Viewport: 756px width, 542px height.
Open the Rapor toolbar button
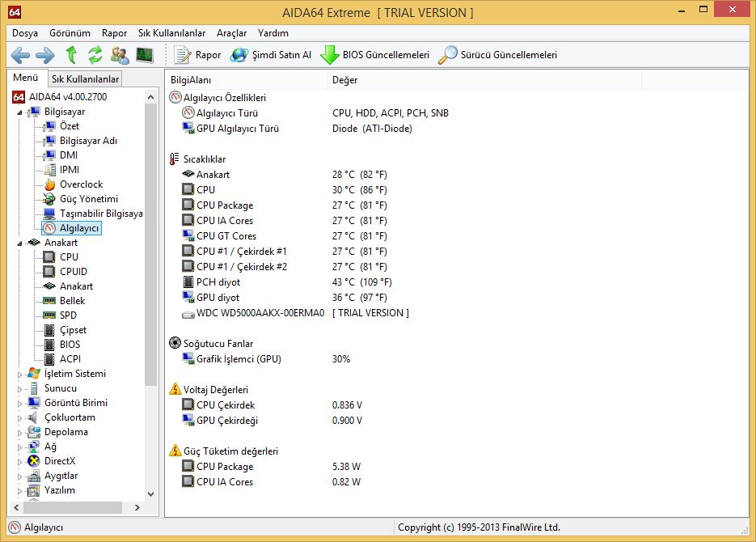[198, 55]
